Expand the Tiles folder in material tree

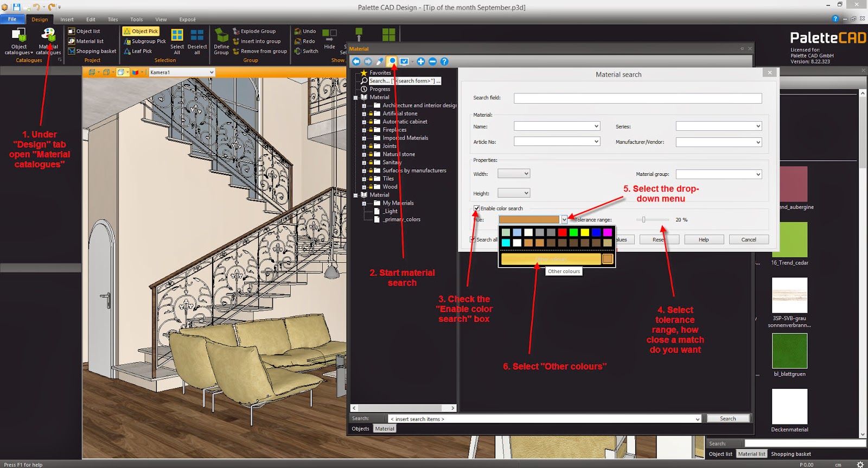coord(363,179)
